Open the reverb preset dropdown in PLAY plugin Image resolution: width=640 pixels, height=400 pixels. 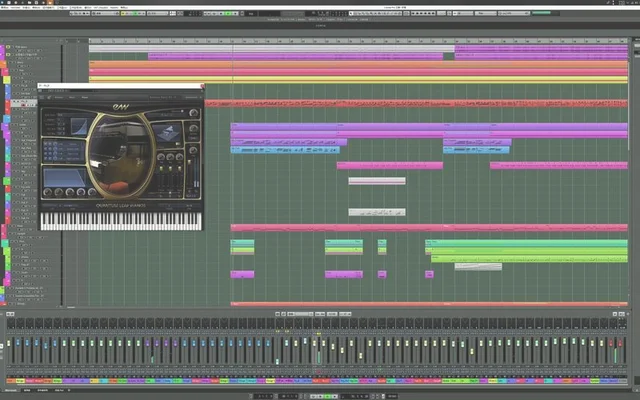pyautogui.click(x=167, y=115)
